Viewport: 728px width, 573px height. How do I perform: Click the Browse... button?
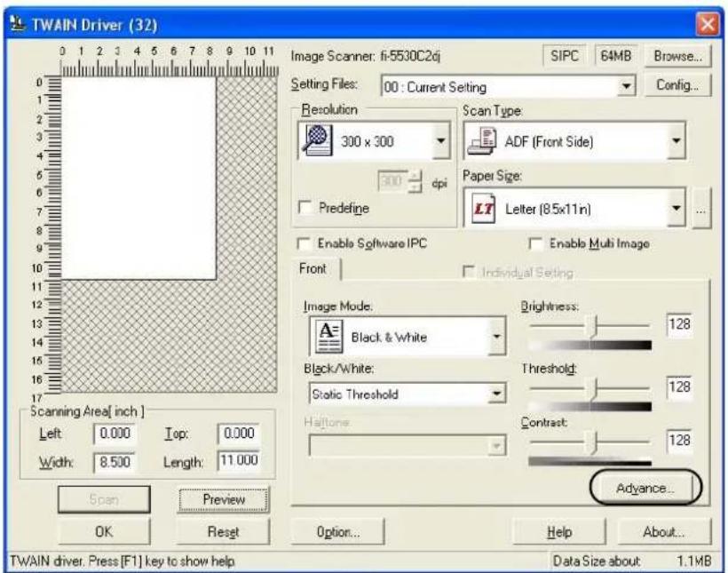[678, 56]
